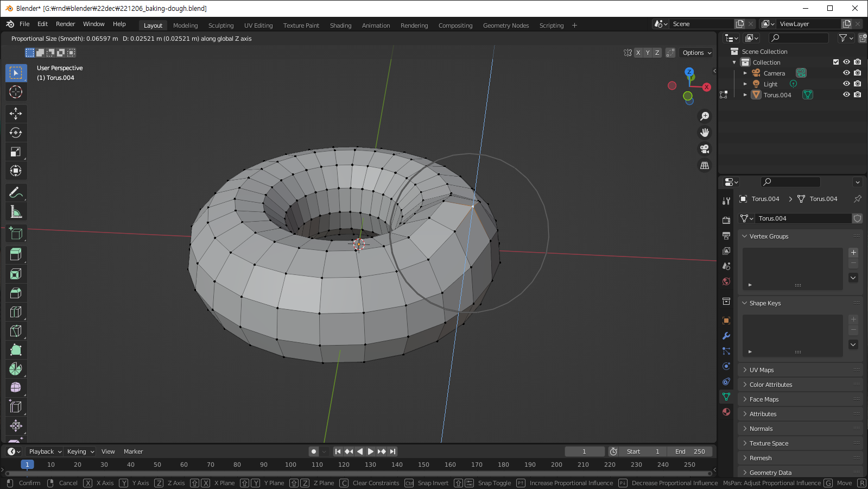Select the Move tool in toolbar

click(x=16, y=114)
